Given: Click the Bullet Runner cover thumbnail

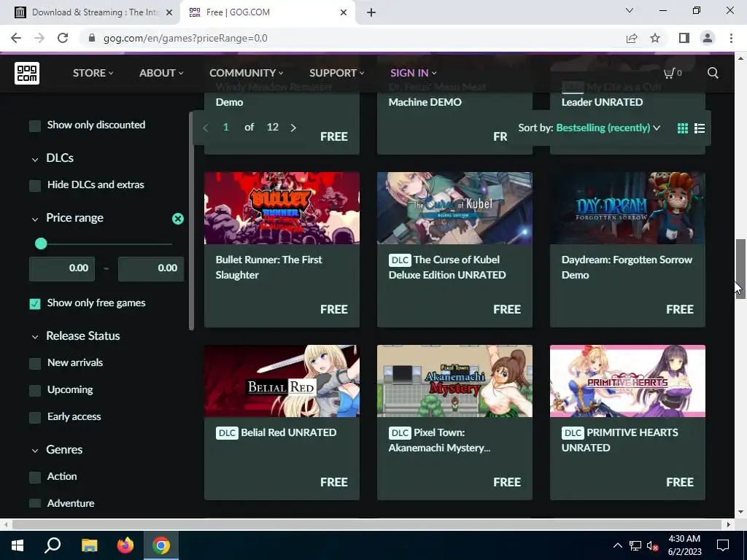Looking at the screenshot, I should coord(282,208).
